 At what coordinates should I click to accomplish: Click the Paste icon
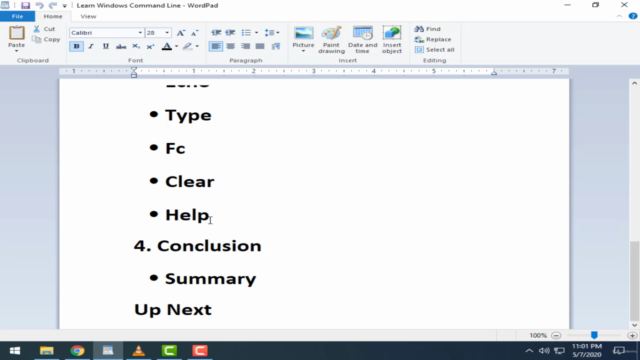click(17, 33)
